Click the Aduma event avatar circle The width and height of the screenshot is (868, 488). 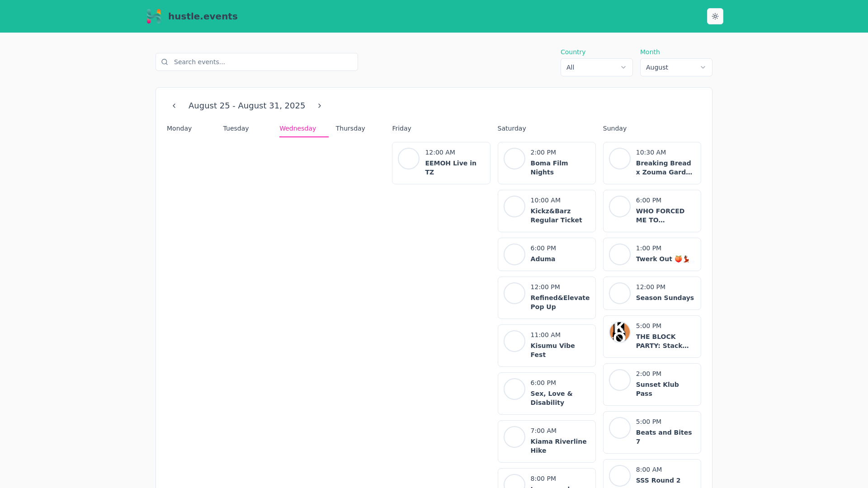click(514, 254)
